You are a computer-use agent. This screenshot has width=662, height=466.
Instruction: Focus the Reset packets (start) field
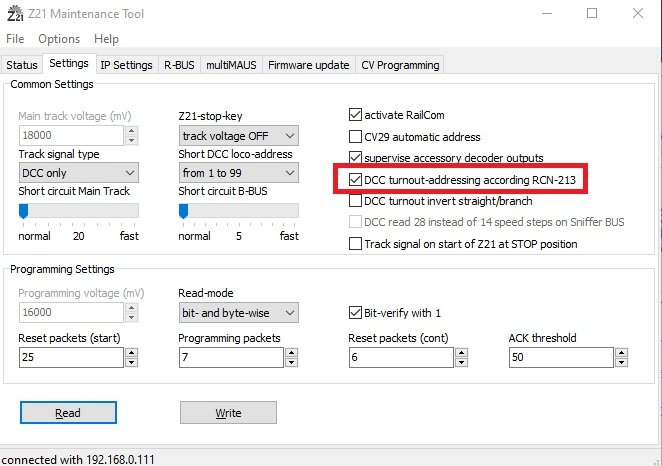point(71,358)
